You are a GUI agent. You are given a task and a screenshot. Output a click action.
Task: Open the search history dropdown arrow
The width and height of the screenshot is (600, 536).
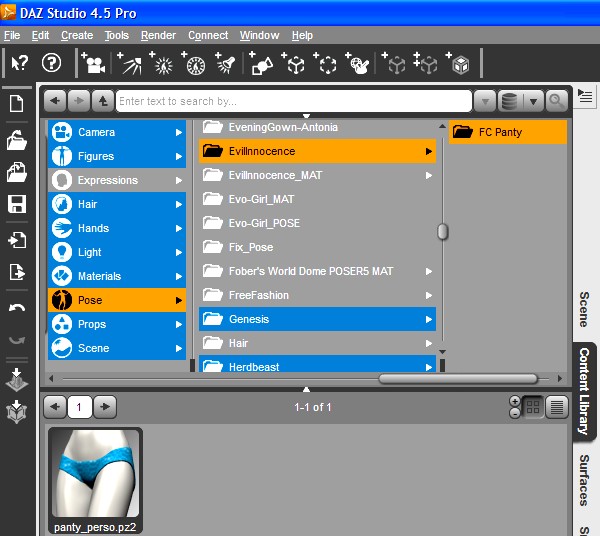coord(485,101)
